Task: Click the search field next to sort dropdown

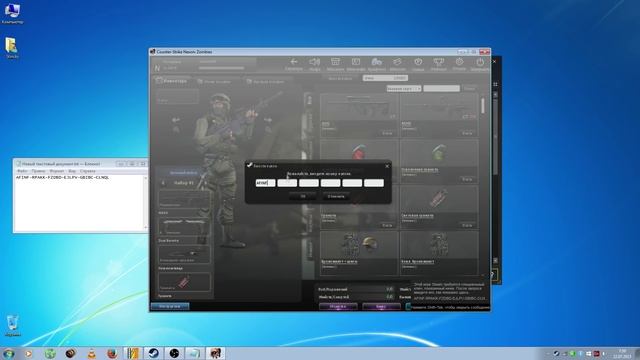Action: click(x=441, y=89)
